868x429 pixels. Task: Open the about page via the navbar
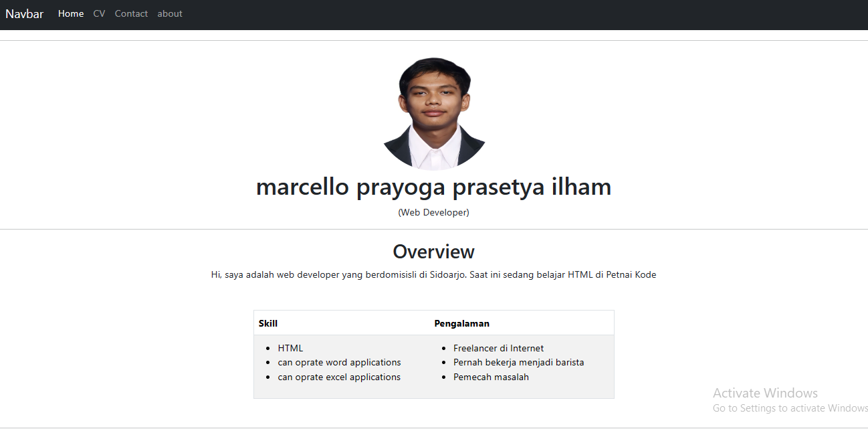[x=169, y=13]
